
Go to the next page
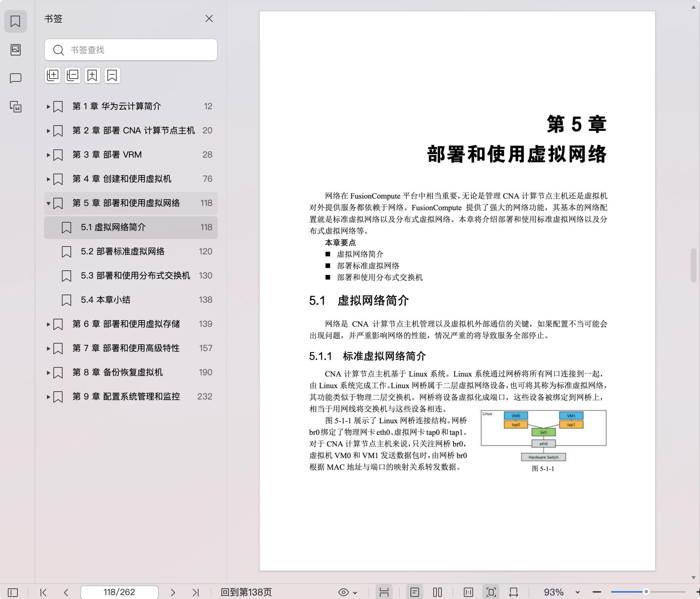coord(173,592)
